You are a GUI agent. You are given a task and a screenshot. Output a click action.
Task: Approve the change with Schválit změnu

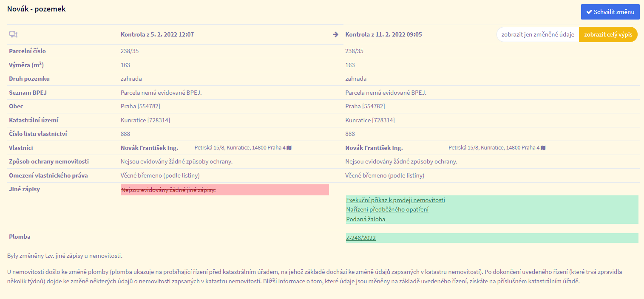(610, 12)
